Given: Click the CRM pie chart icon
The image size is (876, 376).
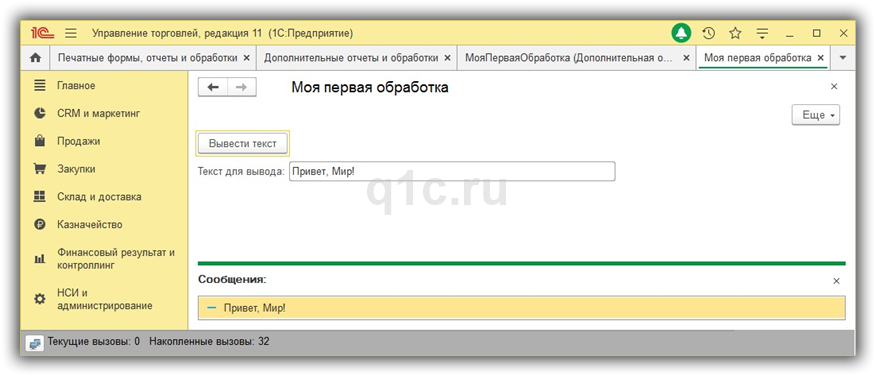Looking at the screenshot, I should (x=39, y=113).
